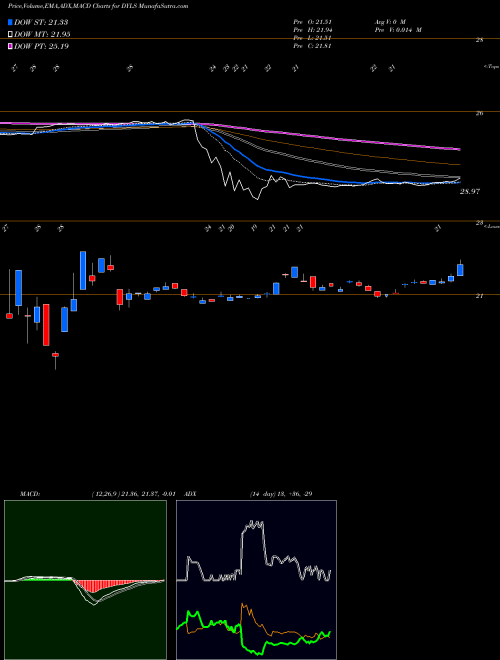The image size is (500, 660).
Task: Click the MACD panel title label
Action: pos(29,493)
